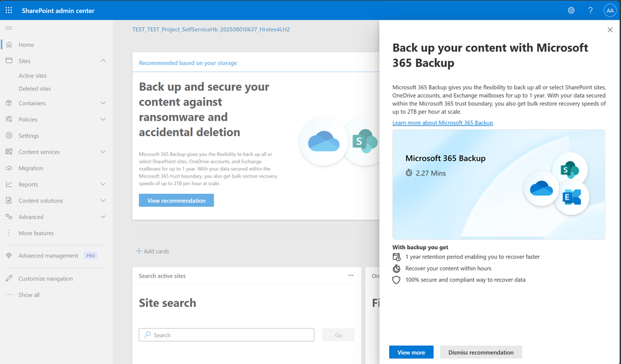Viewport: 621px width, 364px height.
Task: Click the Advanced icon in sidebar
Action: (9, 217)
